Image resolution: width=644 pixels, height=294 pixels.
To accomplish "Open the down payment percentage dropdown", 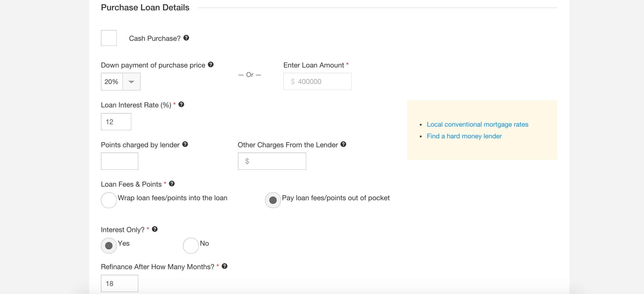I will [131, 82].
